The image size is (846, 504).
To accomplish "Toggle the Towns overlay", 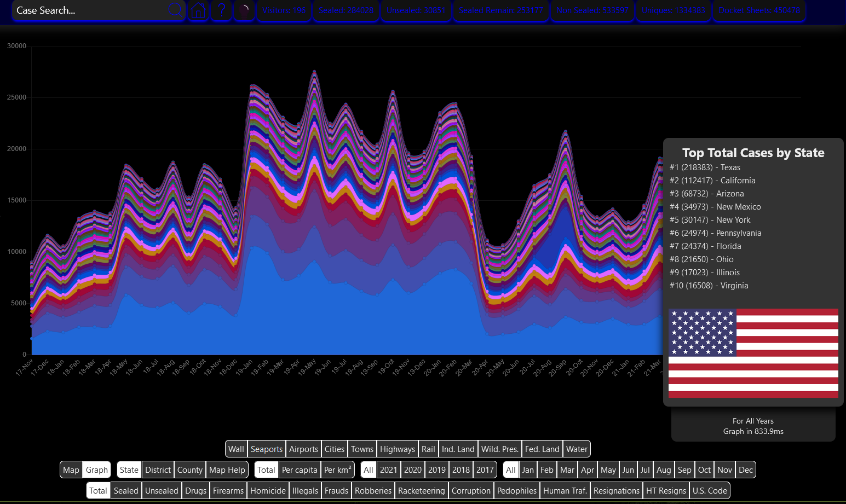I will (x=362, y=449).
